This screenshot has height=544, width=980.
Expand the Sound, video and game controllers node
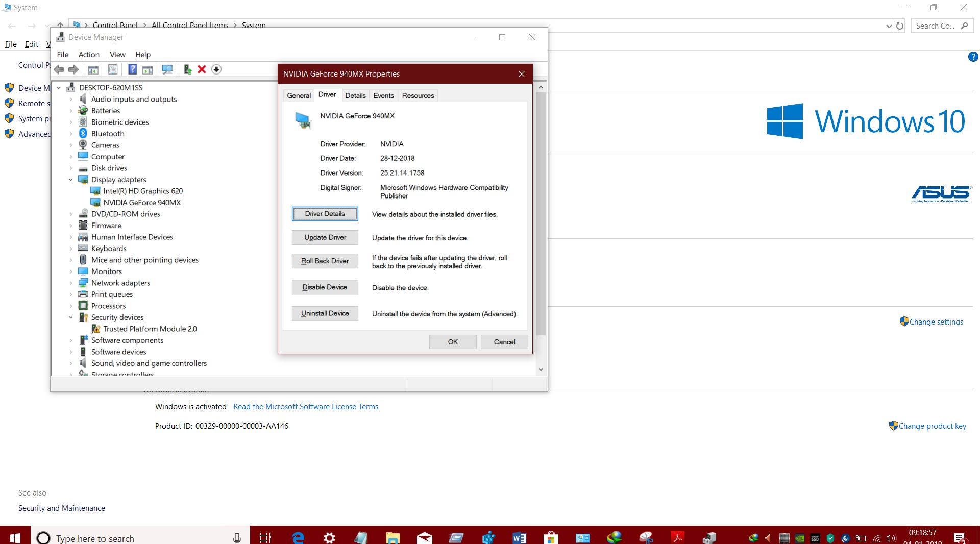click(71, 363)
